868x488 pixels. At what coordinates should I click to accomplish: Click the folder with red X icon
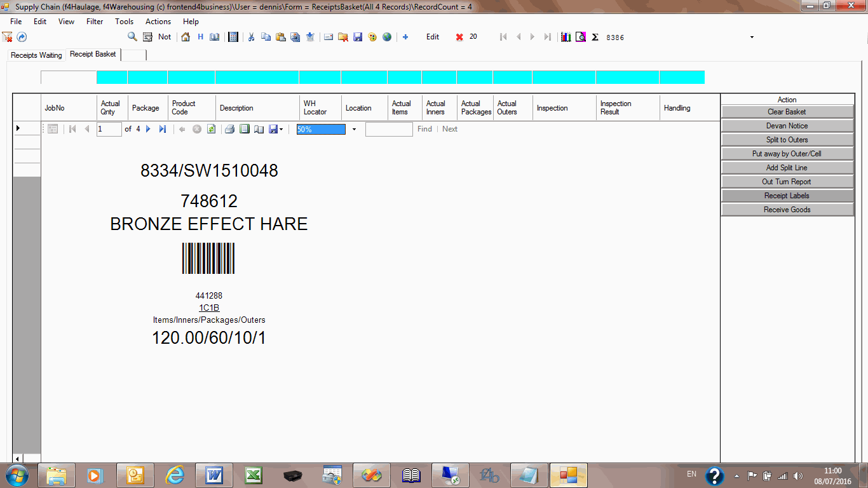click(x=343, y=37)
